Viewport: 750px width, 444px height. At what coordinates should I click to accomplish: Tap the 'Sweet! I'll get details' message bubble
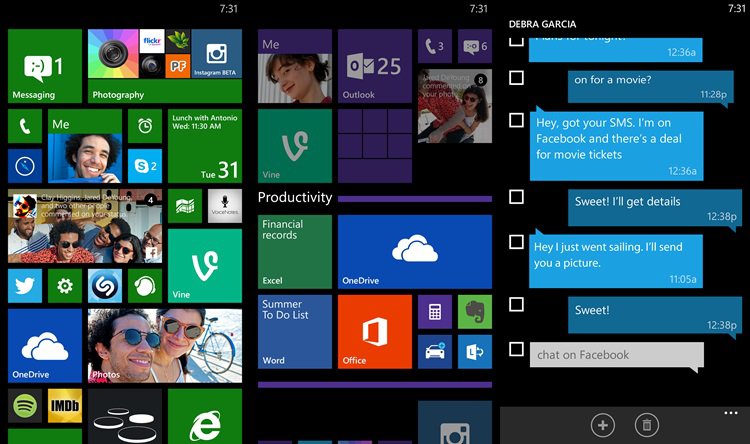[x=654, y=208]
